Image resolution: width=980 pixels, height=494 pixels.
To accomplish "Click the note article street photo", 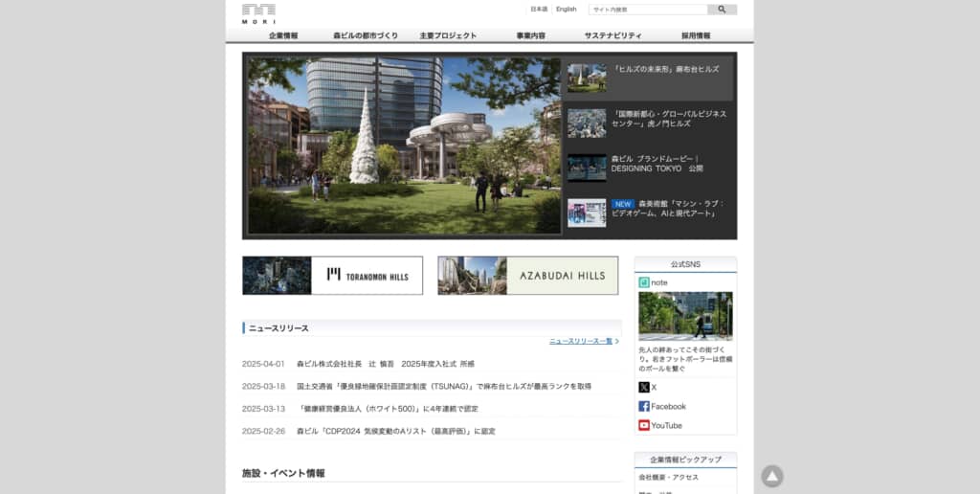I will tap(685, 317).
